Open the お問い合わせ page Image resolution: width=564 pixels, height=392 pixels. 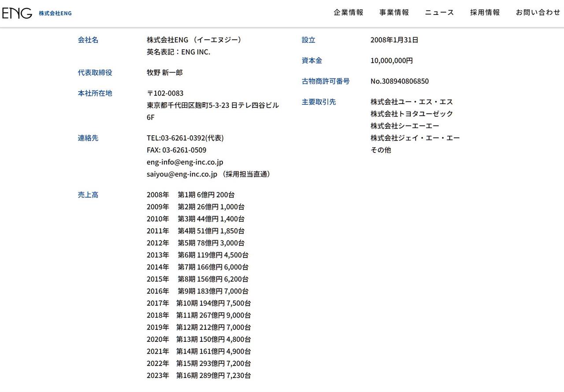(538, 12)
